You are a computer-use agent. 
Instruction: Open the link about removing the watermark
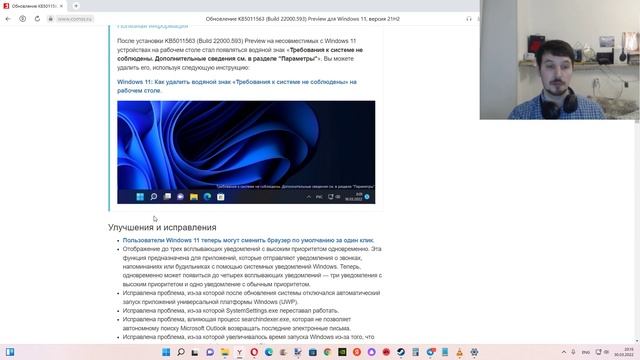(237, 86)
